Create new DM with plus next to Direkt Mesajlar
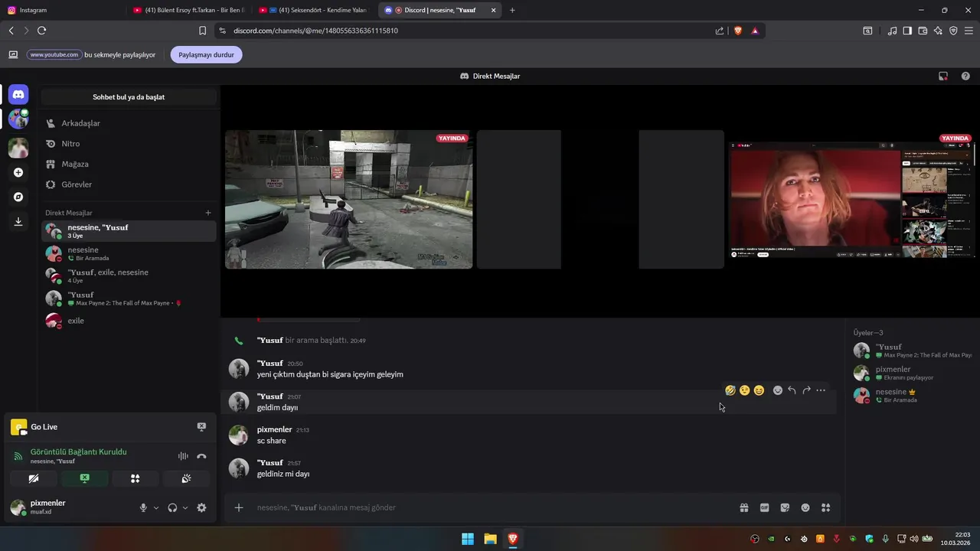 click(x=208, y=213)
